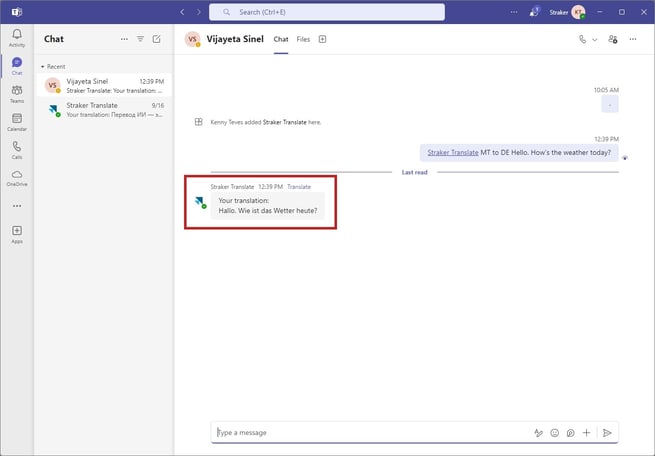Open the Loop components icon in compose box
This screenshot has height=456, width=655.
point(570,433)
